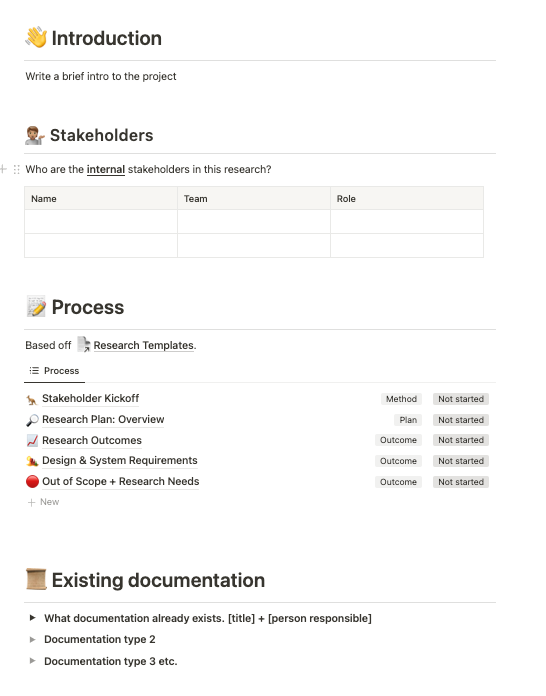Expand the Documentation type 2 toggle
This screenshot has height=696, width=546.
tap(32, 639)
